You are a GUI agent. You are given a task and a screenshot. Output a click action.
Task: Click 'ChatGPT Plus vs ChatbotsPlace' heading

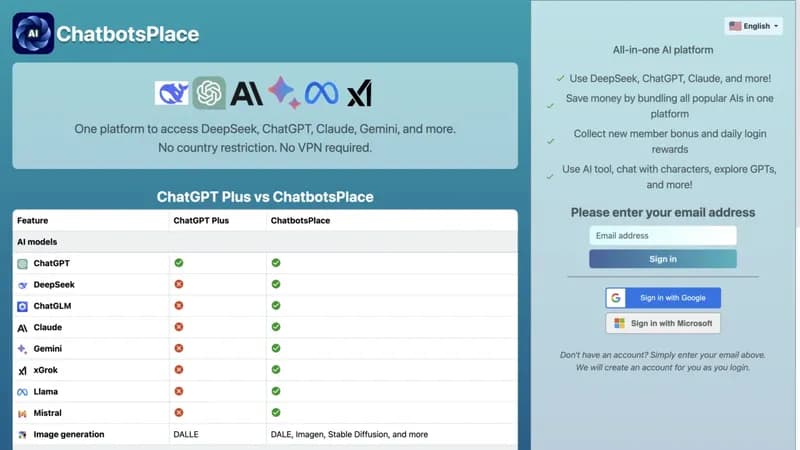click(x=265, y=197)
